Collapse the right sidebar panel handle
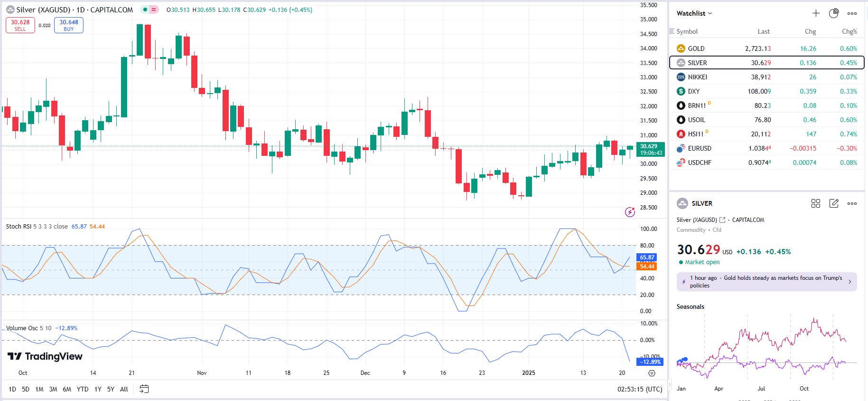The width and height of the screenshot is (868, 401). pyautogui.click(x=670, y=384)
